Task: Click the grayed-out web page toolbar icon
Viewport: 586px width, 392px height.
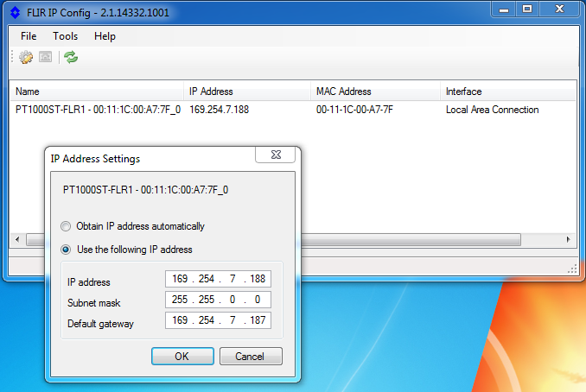Action: [x=45, y=57]
